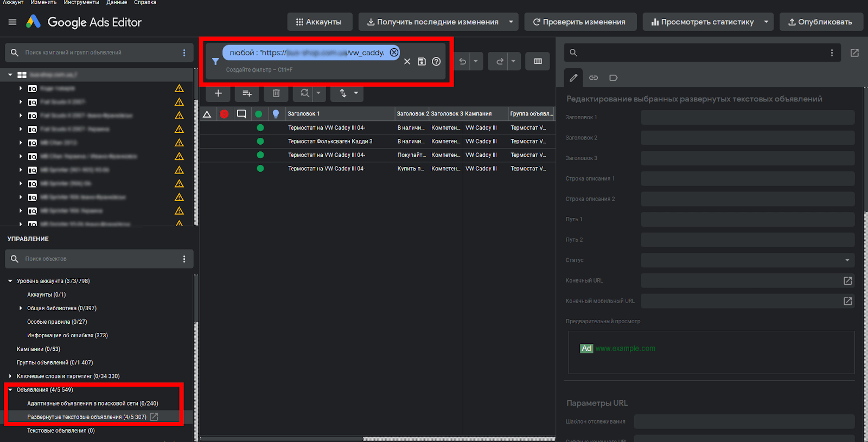Open campaign search options menu
Viewport: 868px width, 442px height.
click(184, 53)
